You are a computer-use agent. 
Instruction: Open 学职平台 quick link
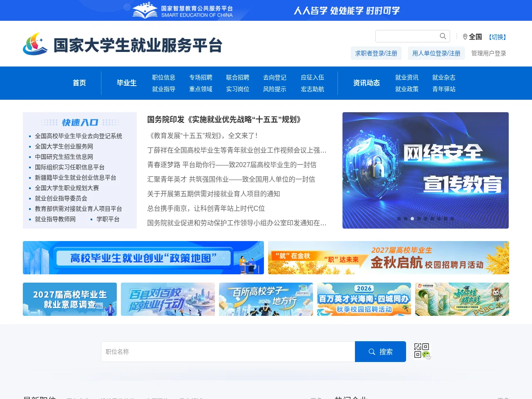coord(108,219)
